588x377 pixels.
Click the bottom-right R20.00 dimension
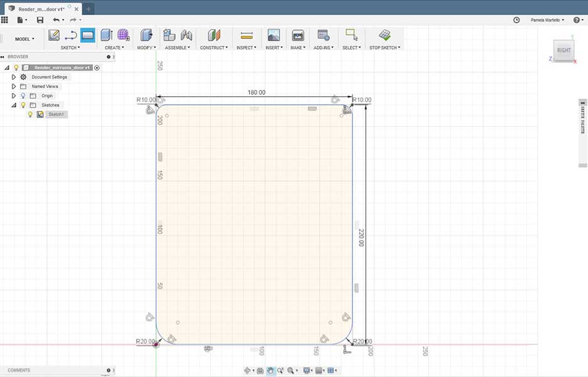362,341
